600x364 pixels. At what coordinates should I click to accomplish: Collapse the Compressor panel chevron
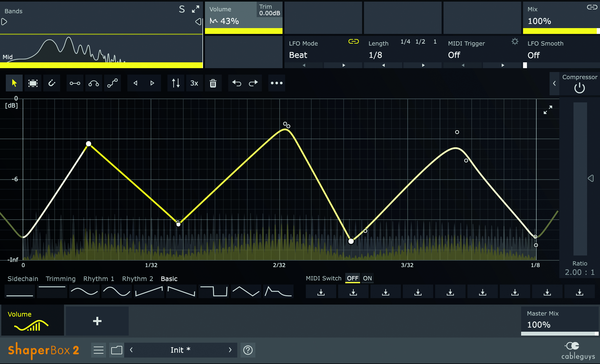[x=554, y=83]
